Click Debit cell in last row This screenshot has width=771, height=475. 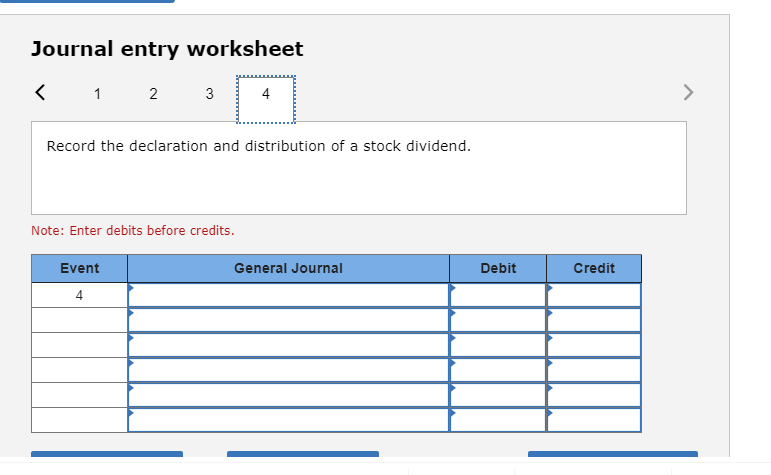498,420
